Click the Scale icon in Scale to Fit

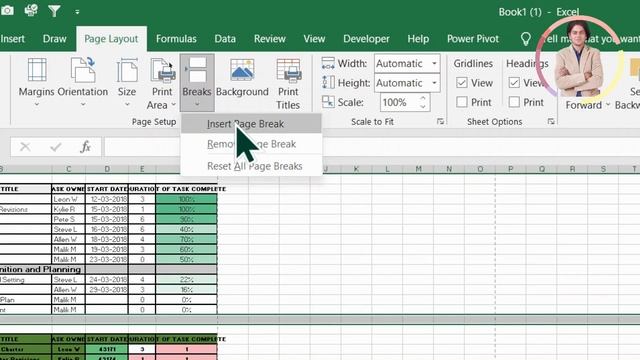pos(328,102)
